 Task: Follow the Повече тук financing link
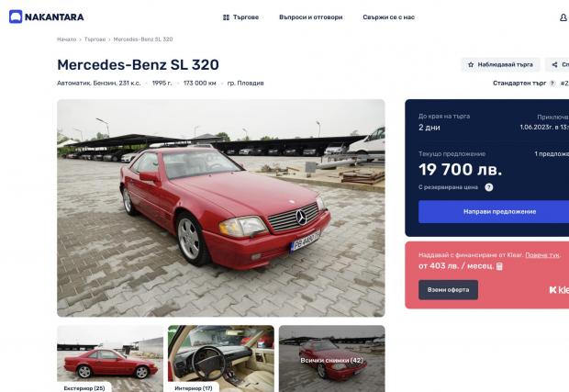coord(542,255)
